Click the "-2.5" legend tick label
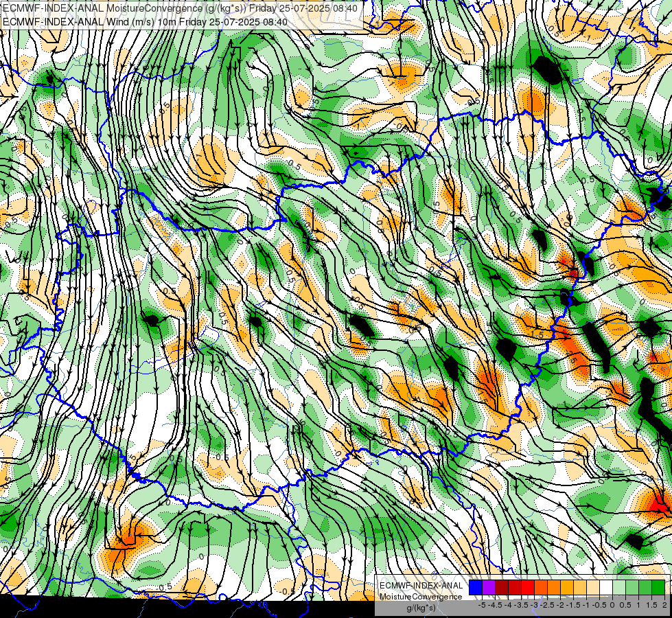The width and height of the screenshot is (672, 618). click(x=547, y=605)
